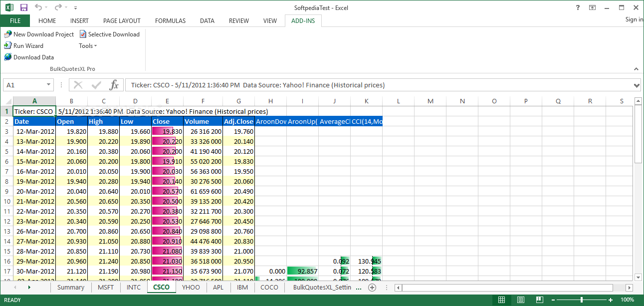Click the Save icon in quick access toolbar
Screen dimensions: 644x306
(23, 7)
